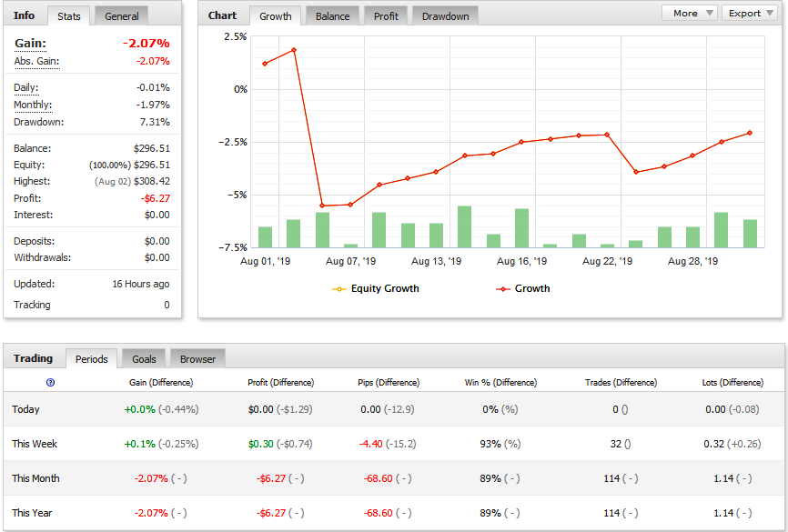This screenshot has width=788, height=532.
Task: Click This Week pips -4.40
Action: 371,444
